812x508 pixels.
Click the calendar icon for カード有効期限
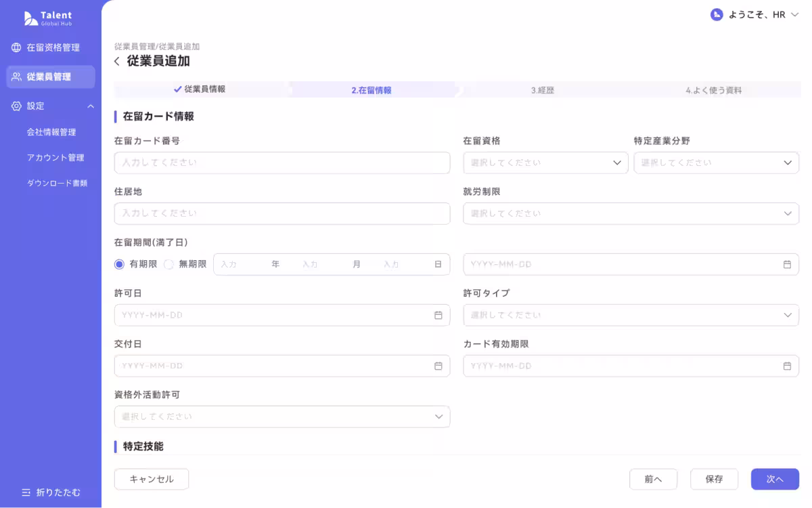(x=786, y=366)
